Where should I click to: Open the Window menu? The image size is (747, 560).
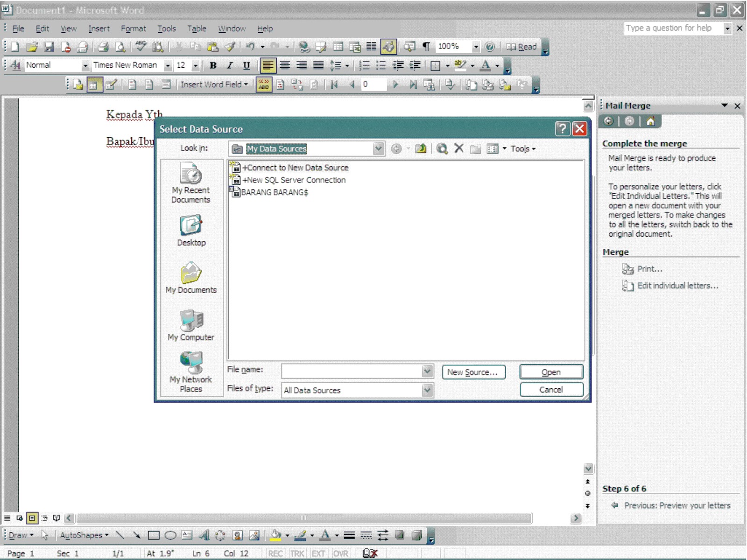232,28
